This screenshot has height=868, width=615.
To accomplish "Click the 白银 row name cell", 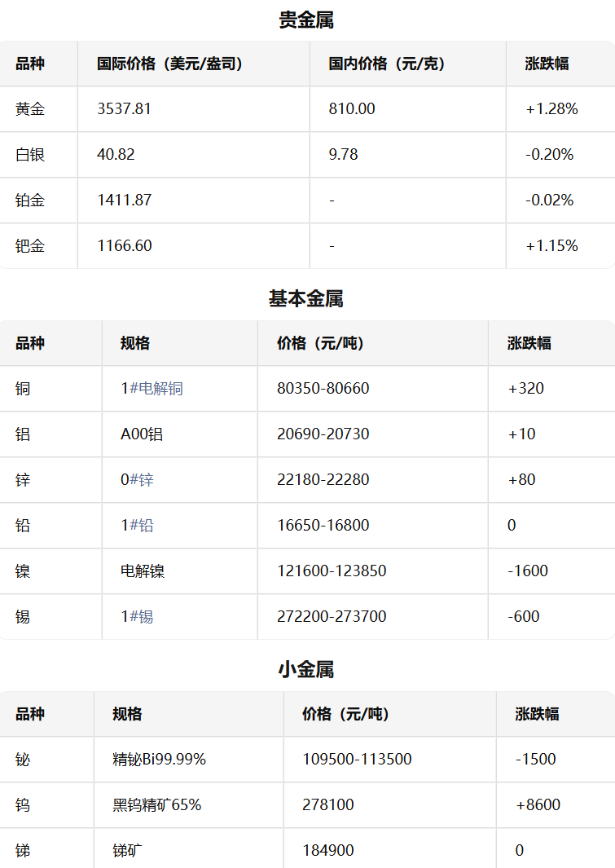I will click(x=30, y=154).
